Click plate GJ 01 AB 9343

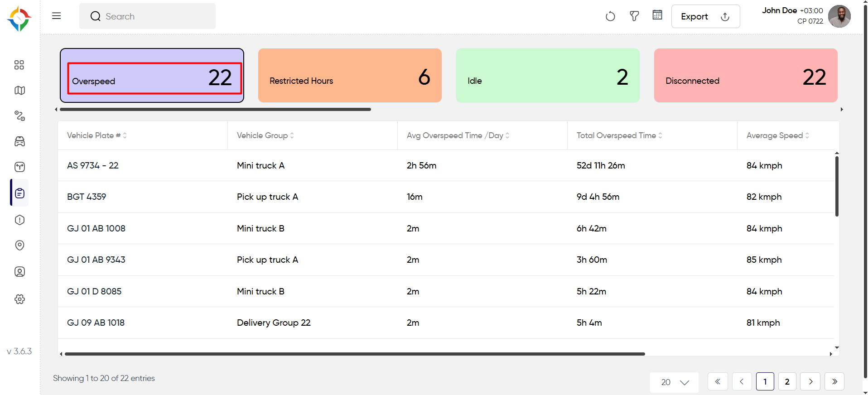(96, 260)
